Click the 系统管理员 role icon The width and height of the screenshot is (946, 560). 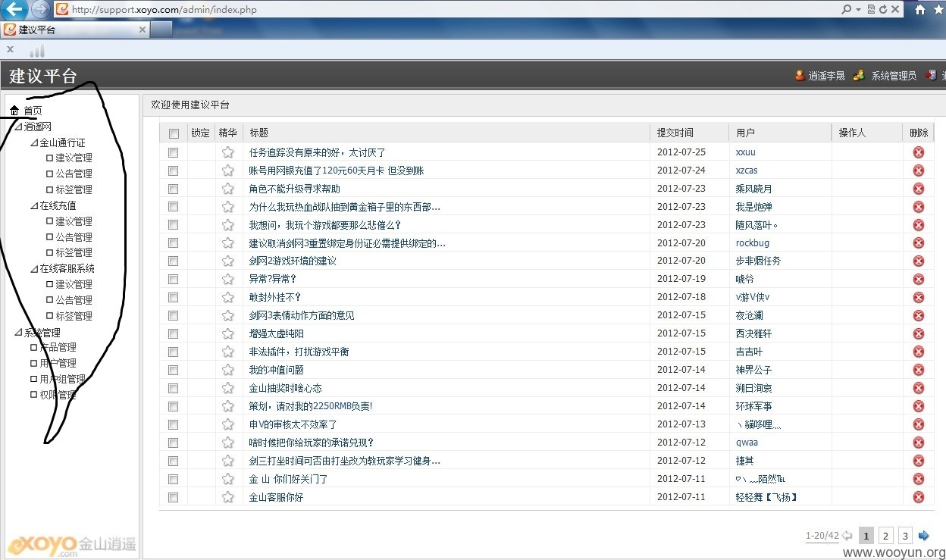click(859, 75)
